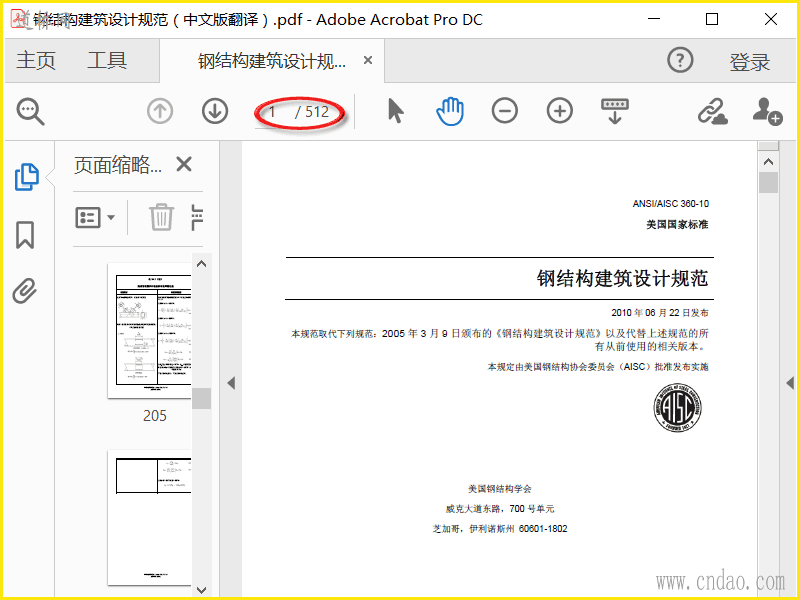This screenshot has height=600, width=800.
Task: Open the Attachments paperclip panel
Action: pyautogui.click(x=25, y=291)
